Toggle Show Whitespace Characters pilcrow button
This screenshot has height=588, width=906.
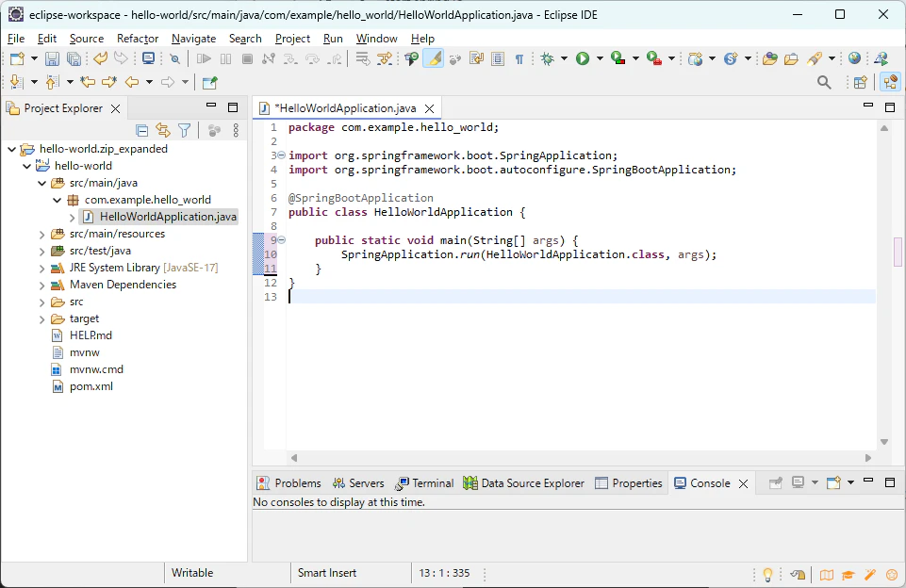(x=519, y=59)
